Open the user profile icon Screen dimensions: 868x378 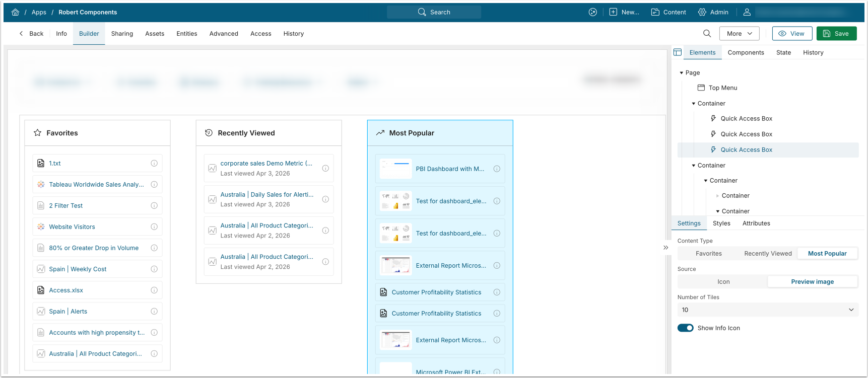pyautogui.click(x=747, y=12)
